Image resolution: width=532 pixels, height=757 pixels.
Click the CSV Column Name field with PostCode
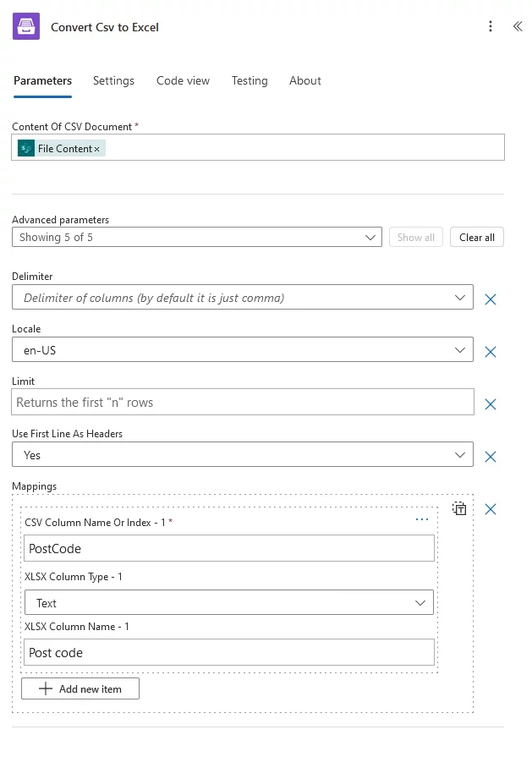tap(229, 548)
